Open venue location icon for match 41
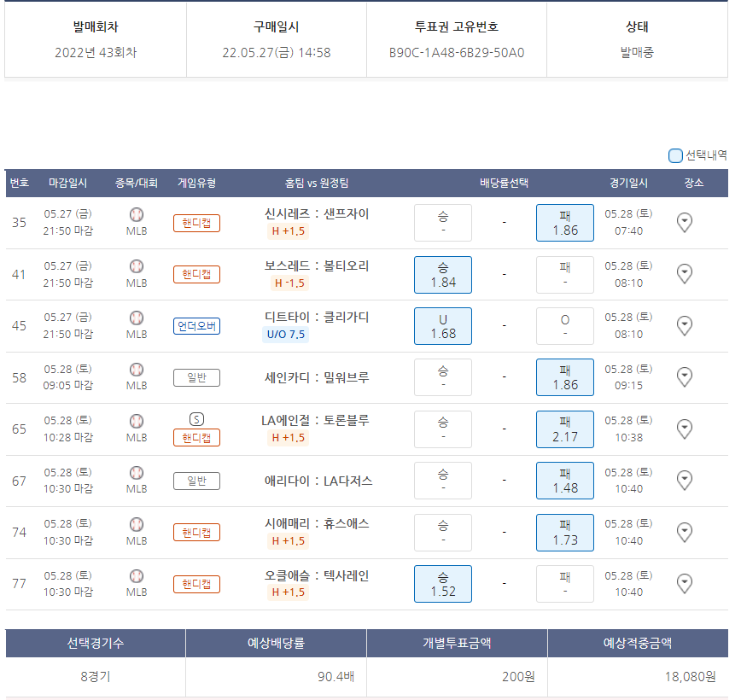The width and height of the screenshot is (741, 700). coord(685,274)
